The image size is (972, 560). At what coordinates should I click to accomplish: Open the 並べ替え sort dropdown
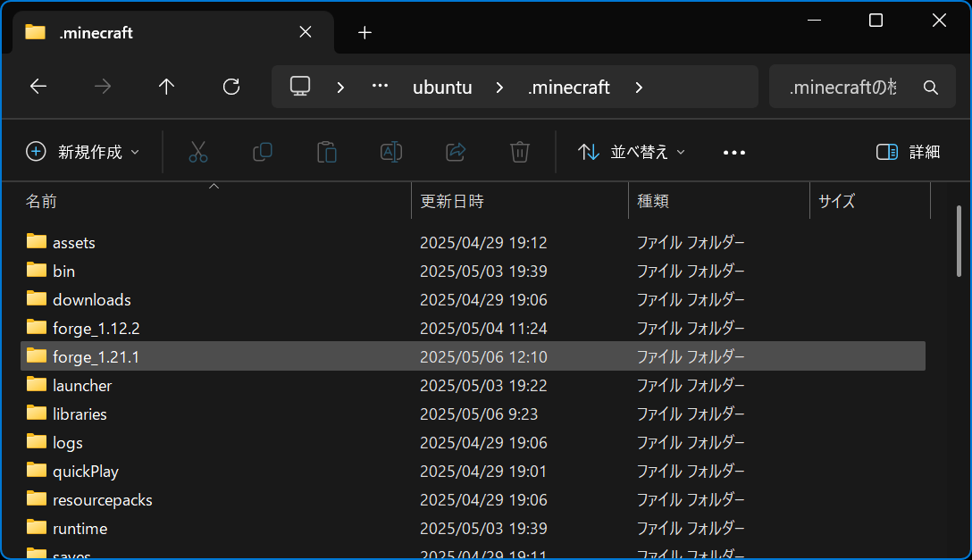click(x=631, y=152)
